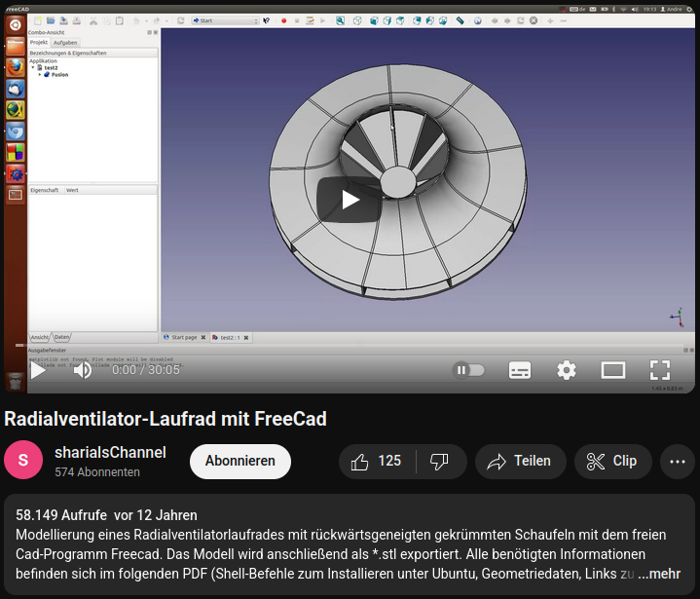Seek on the video progress bar
700x599 pixels.
click(x=350, y=346)
